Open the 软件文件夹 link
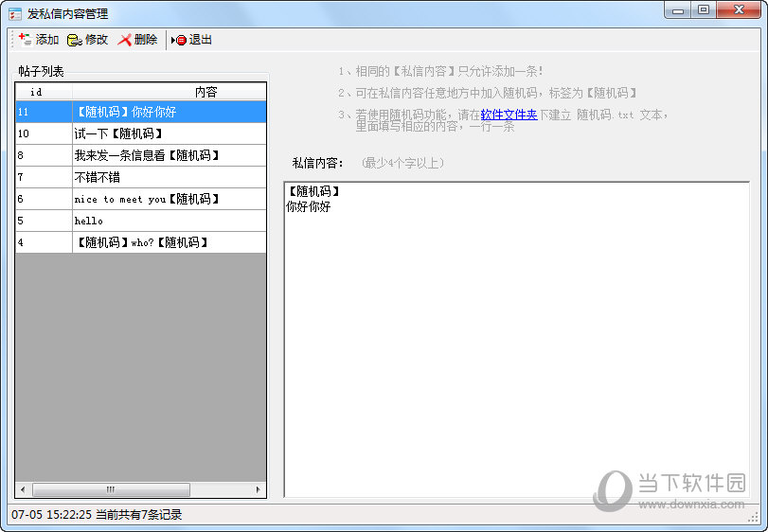 pyautogui.click(x=509, y=115)
